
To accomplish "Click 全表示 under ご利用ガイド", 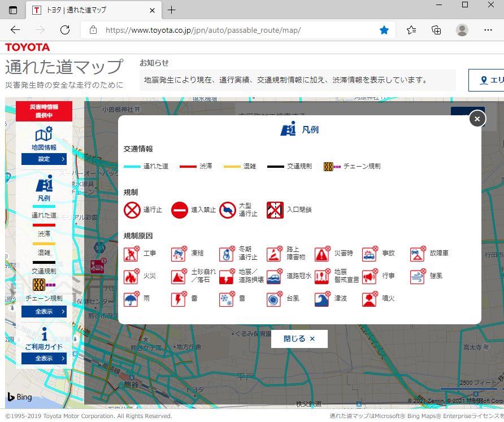I will coord(44,358).
